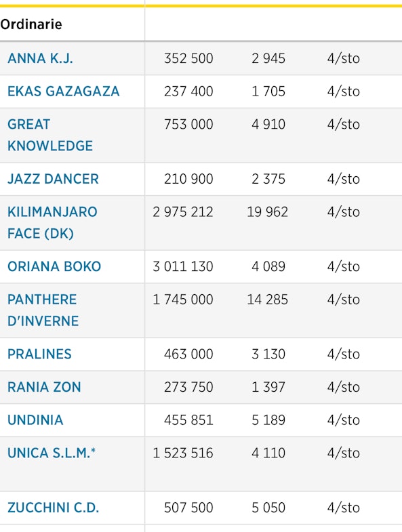
Task: Open the EKAS GAZAGAZA link
Action: tap(64, 91)
